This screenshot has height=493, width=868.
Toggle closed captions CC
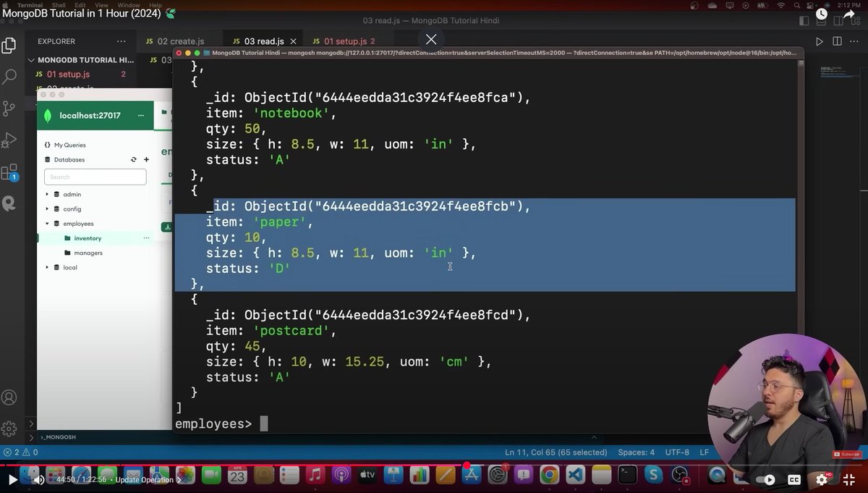793,479
